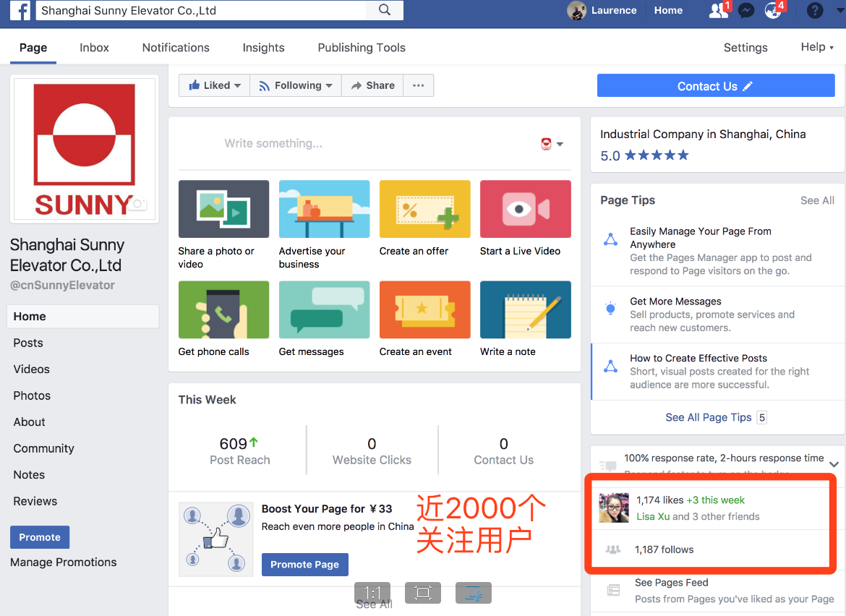The width and height of the screenshot is (846, 616).
Task: Click the help question mark icon
Action: [815, 10]
